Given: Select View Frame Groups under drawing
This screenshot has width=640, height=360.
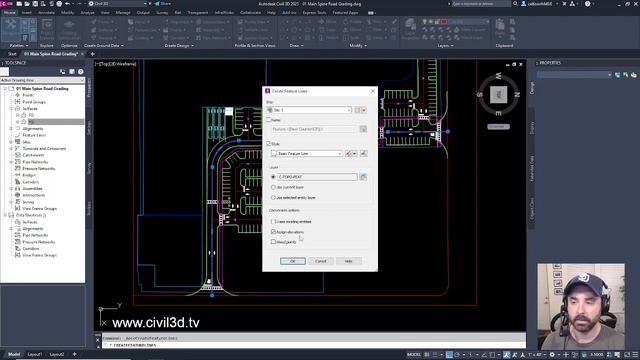Looking at the screenshot, I should tap(39, 209).
